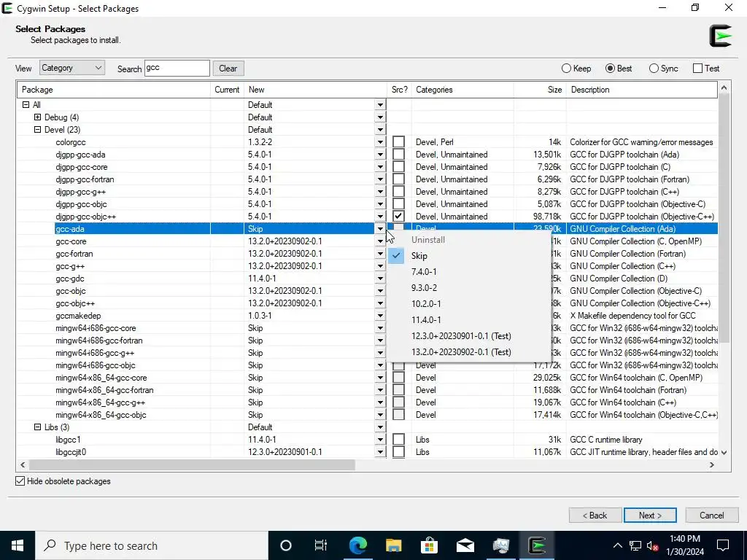Viewport: 747px width, 560px height.
Task: Choose version 9.3.0-2 in menu
Action: [x=469, y=288]
